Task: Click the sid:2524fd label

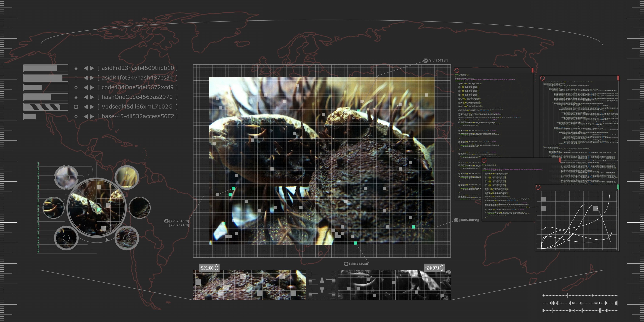Action: tap(179, 225)
